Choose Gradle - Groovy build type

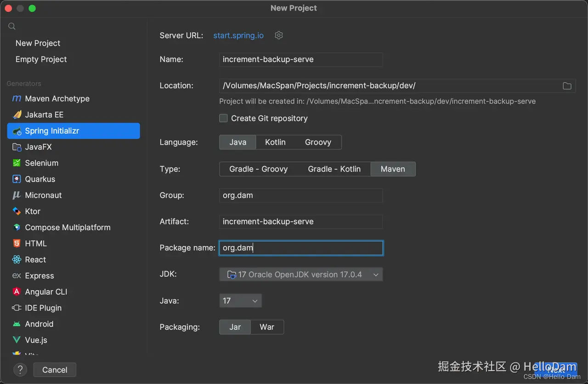click(259, 169)
